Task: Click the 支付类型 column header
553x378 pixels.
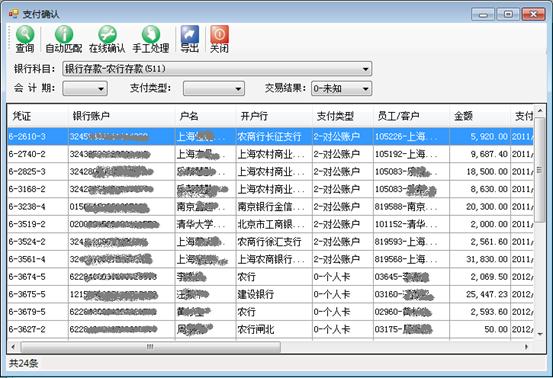Action: pyautogui.click(x=342, y=116)
